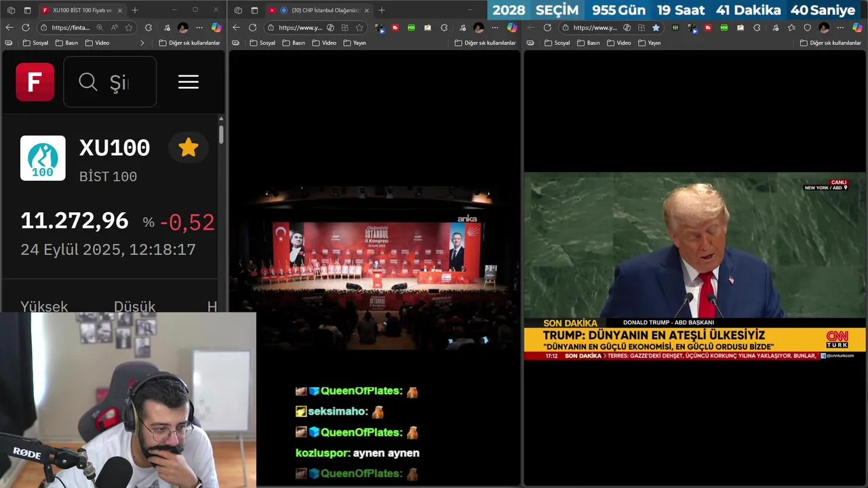Click the CNN Türk Trump live video
The width and height of the screenshot is (868, 488).
click(x=695, y=266)
